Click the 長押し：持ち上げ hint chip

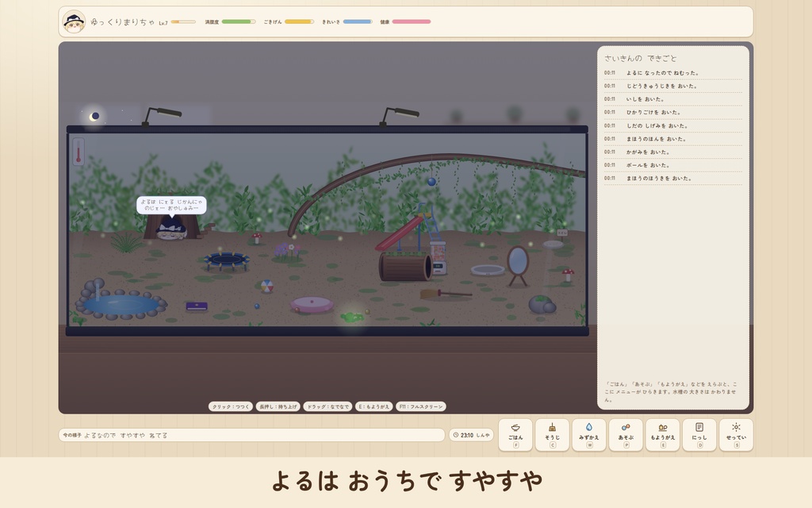point(278,406)
